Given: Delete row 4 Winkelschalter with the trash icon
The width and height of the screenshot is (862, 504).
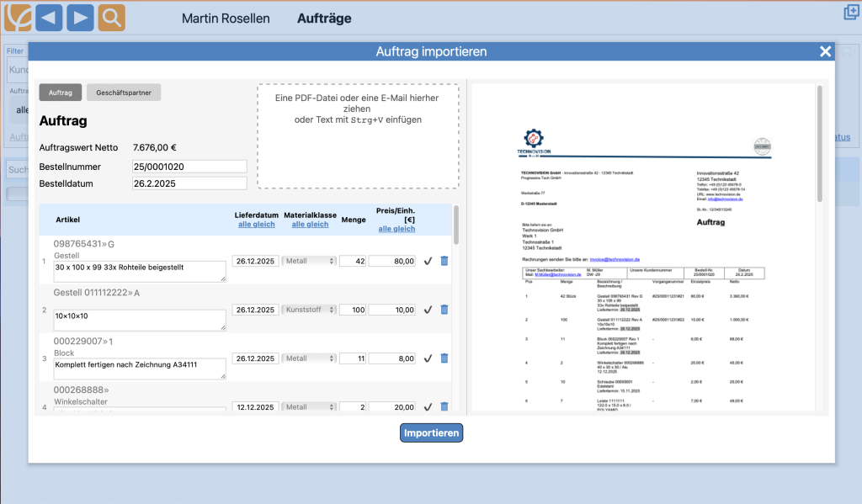Looking at the screenshot, I should [x=444, y=406].
